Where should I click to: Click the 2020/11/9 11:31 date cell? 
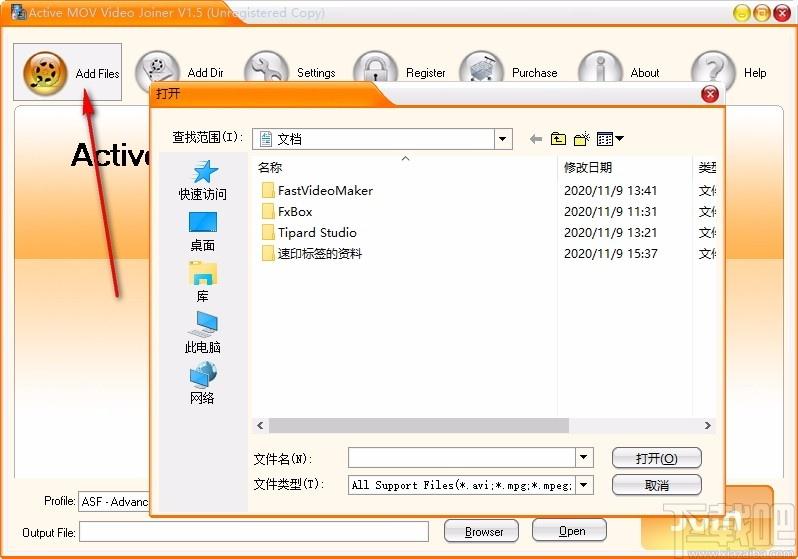coord(611,211)
